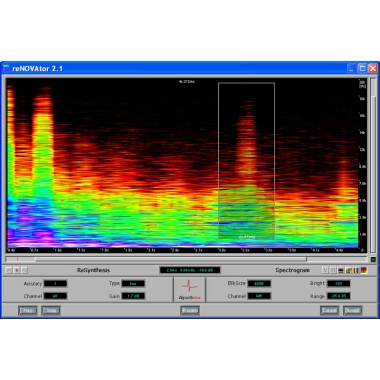Click the Process button
380x380 pixels.
[190, 310]
